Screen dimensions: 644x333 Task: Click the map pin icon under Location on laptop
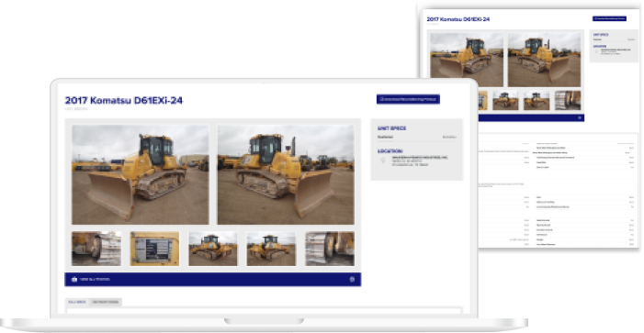click(x=383, y=161)
